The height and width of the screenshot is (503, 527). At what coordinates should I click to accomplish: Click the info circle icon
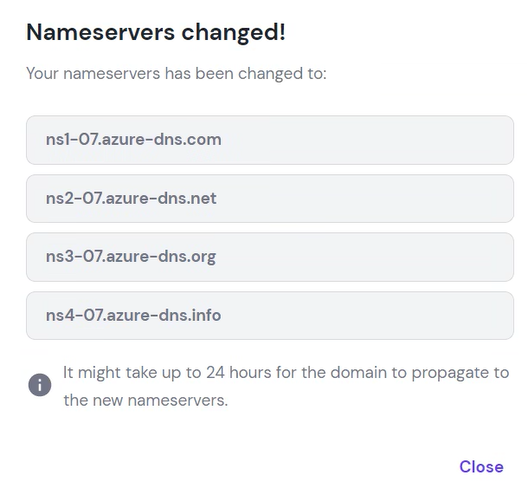tap(40, 385)
